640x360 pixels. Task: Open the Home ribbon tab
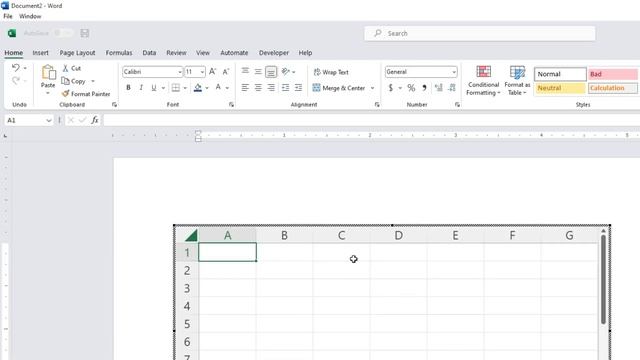13,53
